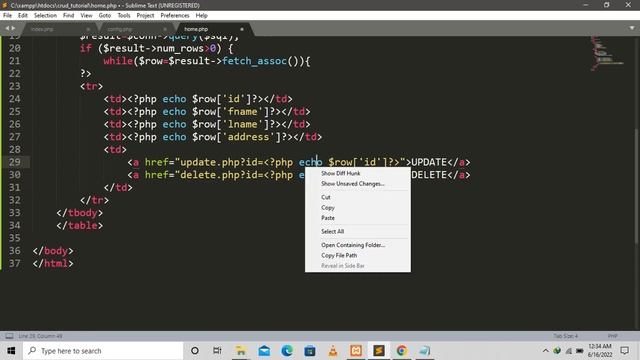The height and width of the screenshot is (360, 640).
Task: Open Cortana circle icon
Action: coord(195,351)
